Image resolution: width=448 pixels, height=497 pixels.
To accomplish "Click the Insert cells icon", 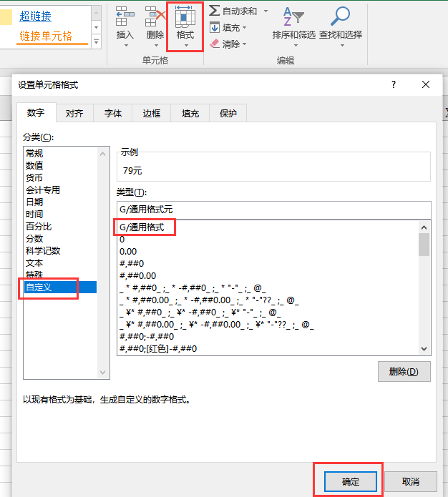I will [125, 16].
